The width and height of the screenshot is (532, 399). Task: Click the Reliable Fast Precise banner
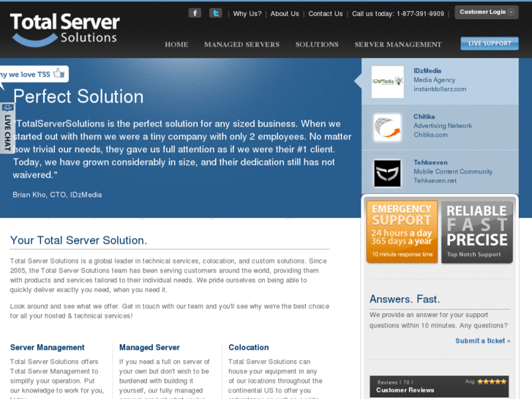coord(476,231)
